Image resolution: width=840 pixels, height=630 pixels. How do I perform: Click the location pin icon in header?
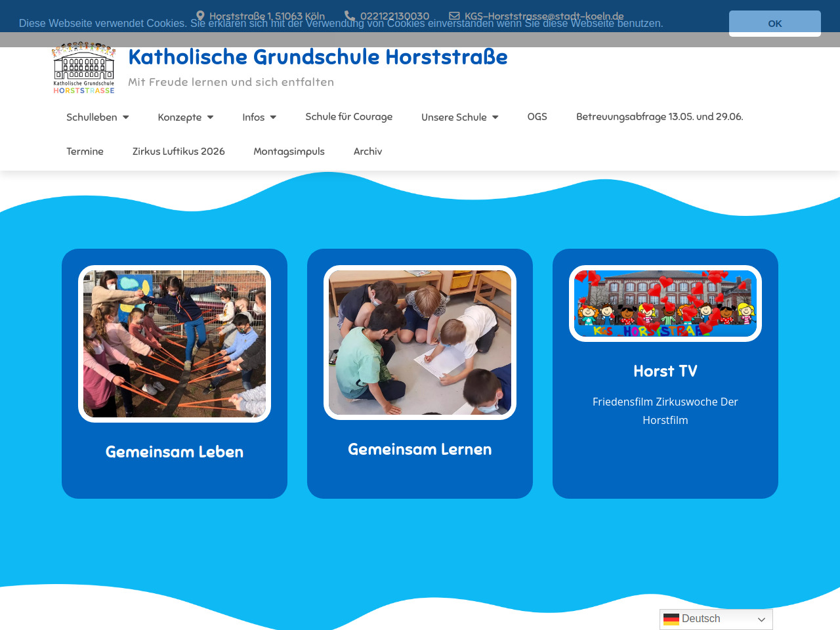(x=200, y=16)
